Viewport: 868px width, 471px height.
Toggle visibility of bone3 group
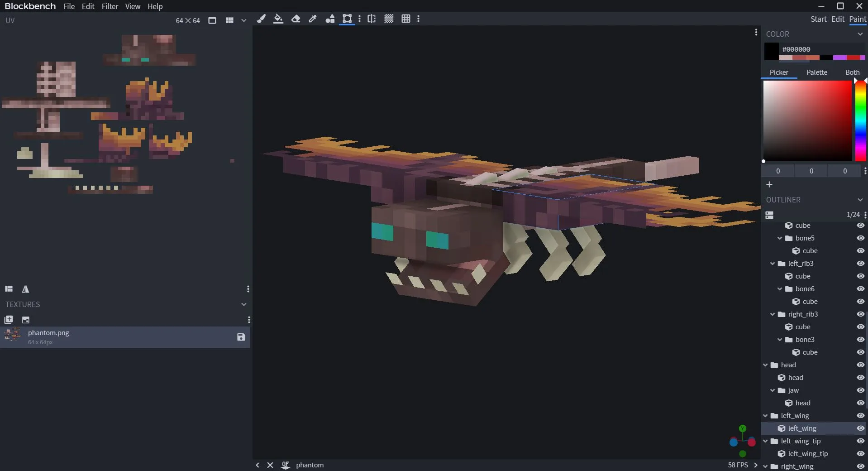point(860,340)
